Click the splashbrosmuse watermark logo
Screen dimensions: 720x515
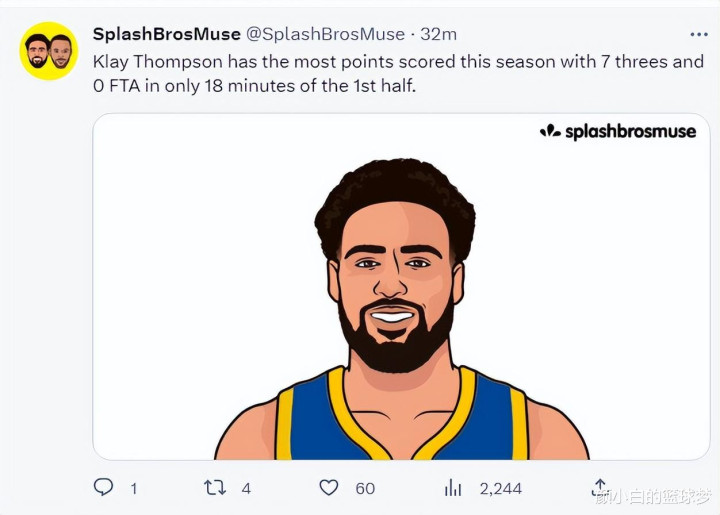click(618, 132)
